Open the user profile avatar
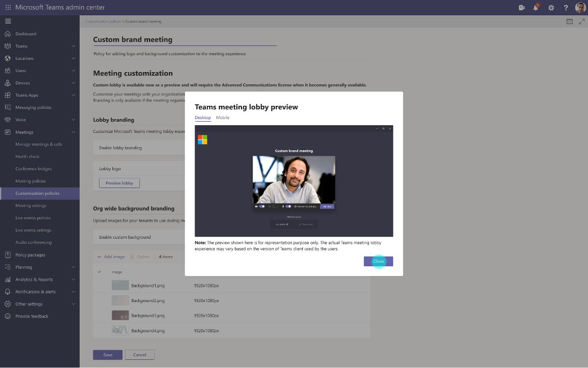Viewport: 588px width, 368px height. coord(580,7)
